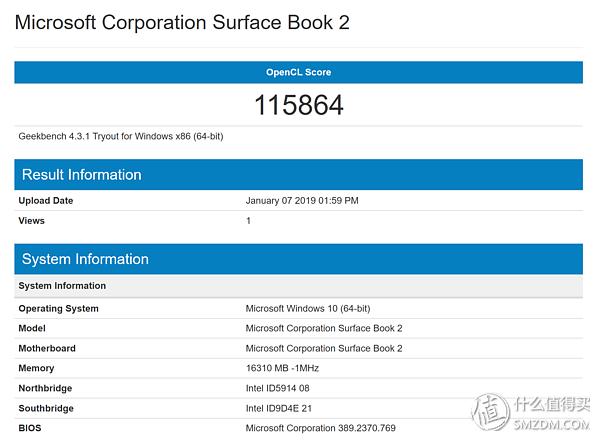Click the Result Information section header
This screenshot has height=441, width=600.
(298, 175)
